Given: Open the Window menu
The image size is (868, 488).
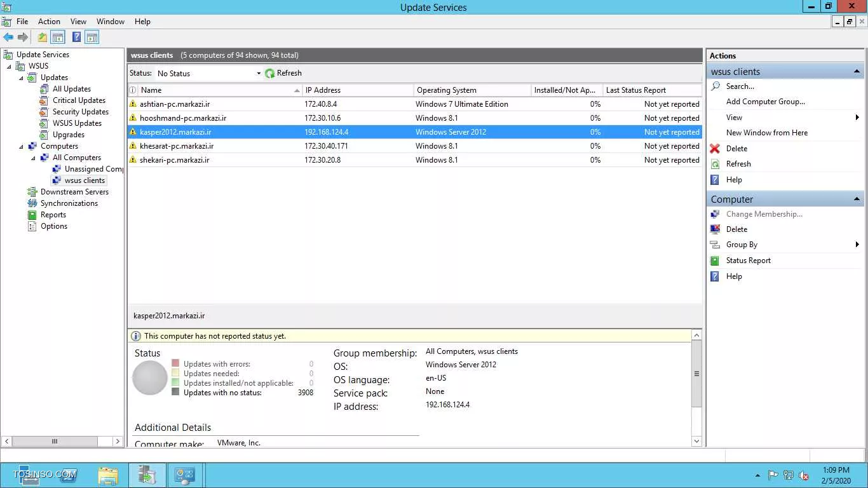Looking at the screenshot, I should tap(111, 22).
